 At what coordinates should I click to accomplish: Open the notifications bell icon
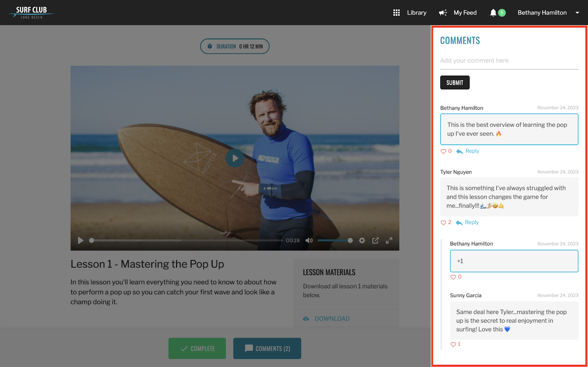coord(493,13)
